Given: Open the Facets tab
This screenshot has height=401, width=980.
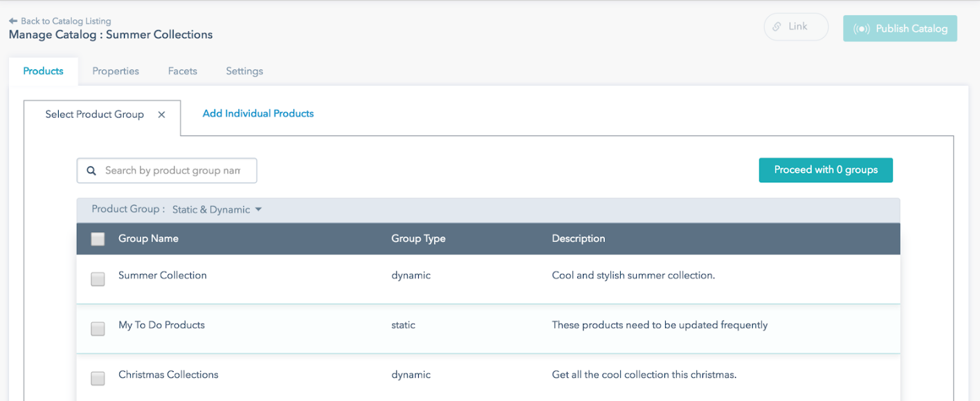Looking at the screenshot, I should (x=183, y=71).
